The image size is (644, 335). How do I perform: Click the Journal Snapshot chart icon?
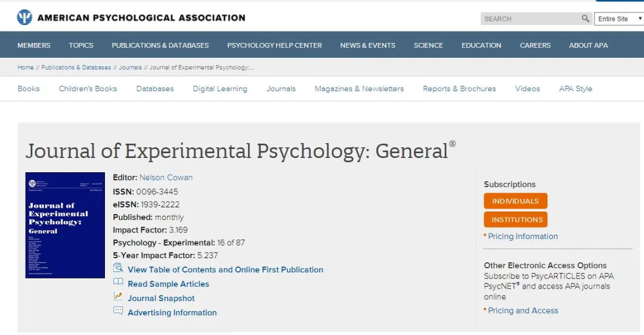tap(118, 296)
